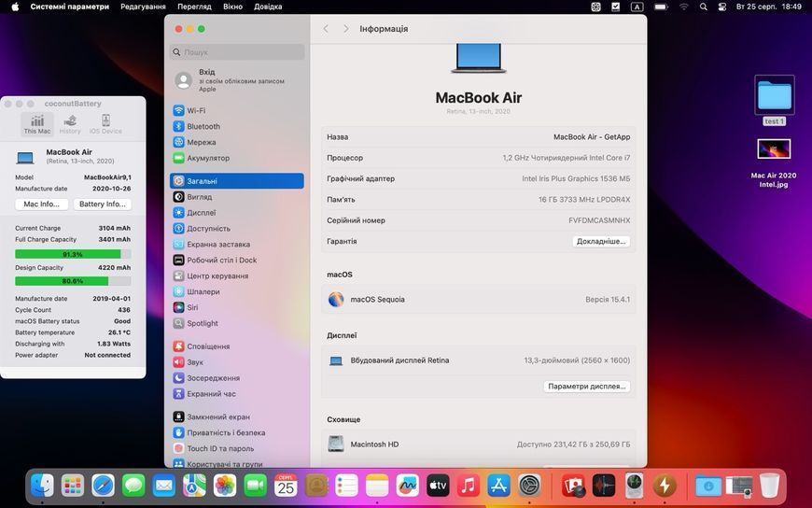Open Launchpad from the Dock
Image resolution: width=812 pixels, height=508 pixels.
coord(73,486)
